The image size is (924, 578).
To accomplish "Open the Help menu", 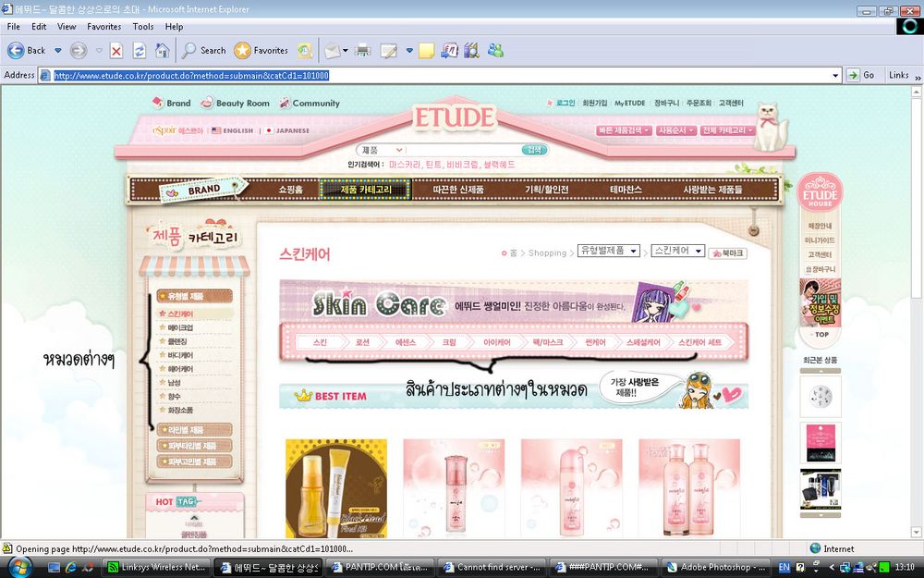I will (x=174, y=27).
